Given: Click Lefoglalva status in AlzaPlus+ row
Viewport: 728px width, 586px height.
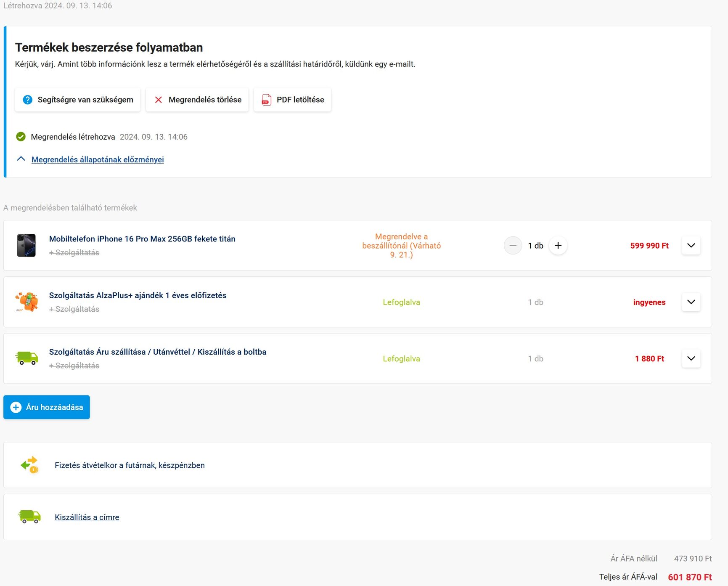Looking at the screenshot, I should (402, 302).
